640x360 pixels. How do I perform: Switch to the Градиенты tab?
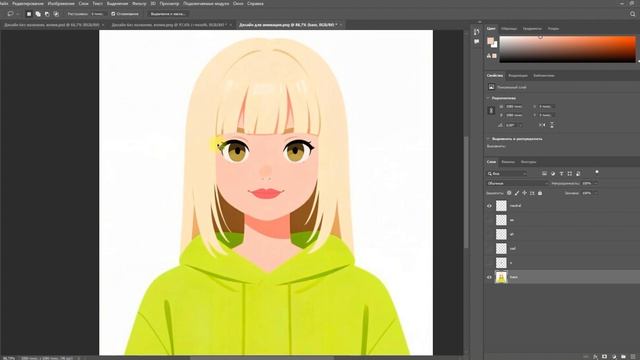pyautogui.click(x=532, y=29)
